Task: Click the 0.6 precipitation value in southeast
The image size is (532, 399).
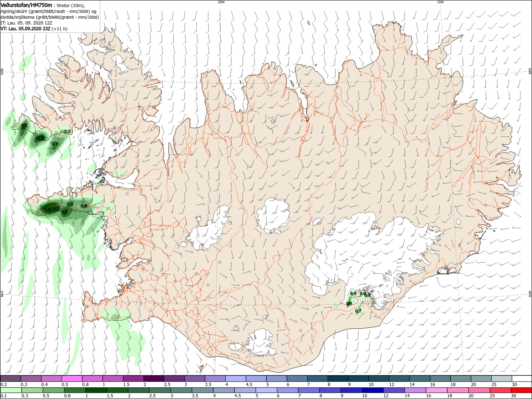Action: click(353, 293)
